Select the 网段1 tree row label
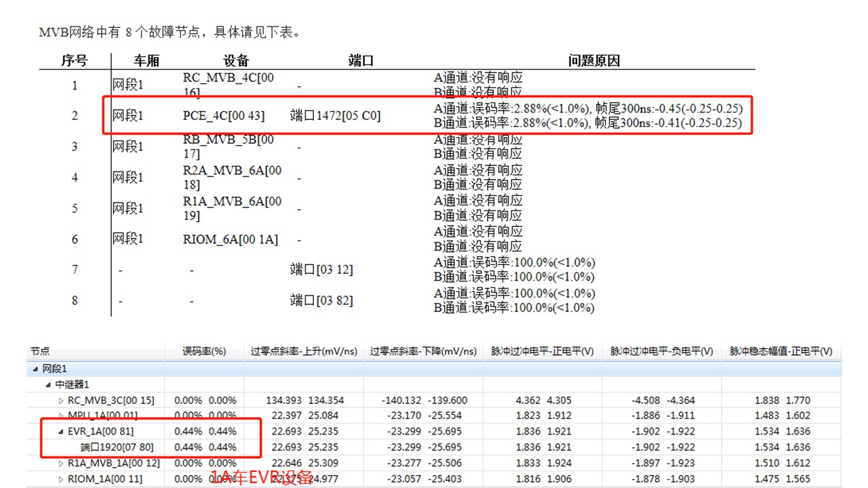The height and width of the screenshot is (488, 868). pos(55,369)
